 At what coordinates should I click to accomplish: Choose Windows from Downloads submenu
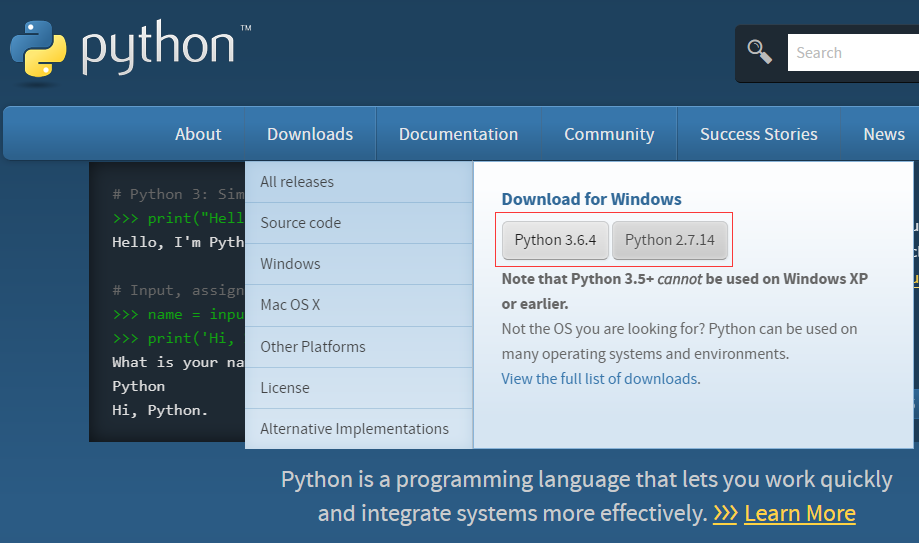(x=359, y=264)
